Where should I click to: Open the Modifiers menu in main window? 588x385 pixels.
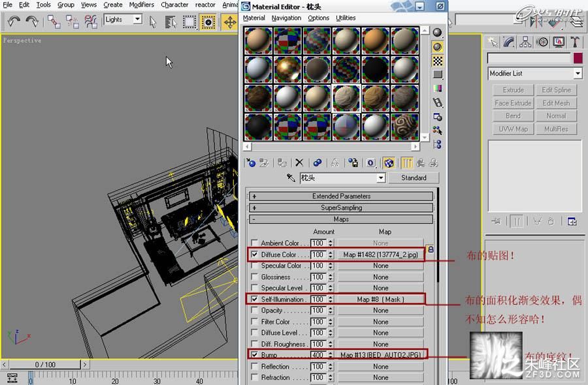(141, 5)
